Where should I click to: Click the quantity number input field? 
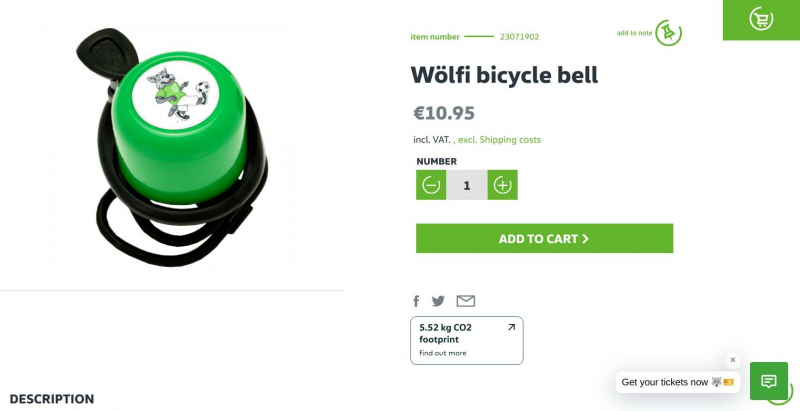point(467,185)
